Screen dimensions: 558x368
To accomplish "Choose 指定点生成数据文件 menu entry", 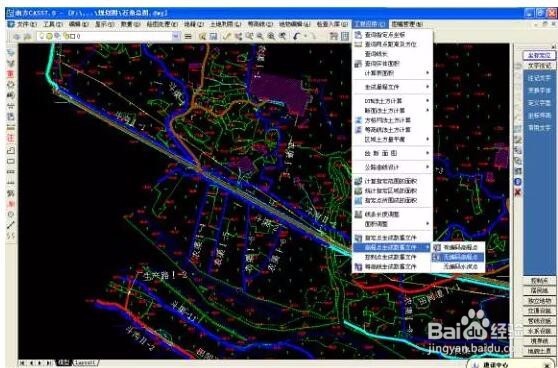I will [390, 238].
